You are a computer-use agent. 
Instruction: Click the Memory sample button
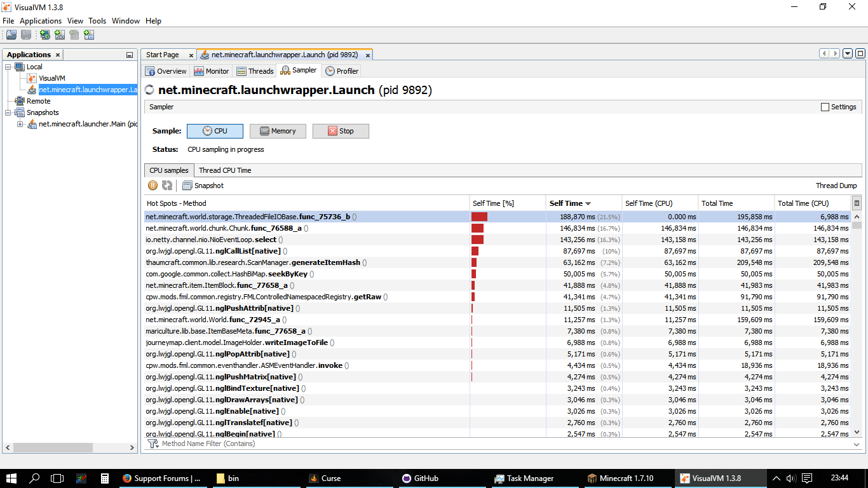pos(278,131)
